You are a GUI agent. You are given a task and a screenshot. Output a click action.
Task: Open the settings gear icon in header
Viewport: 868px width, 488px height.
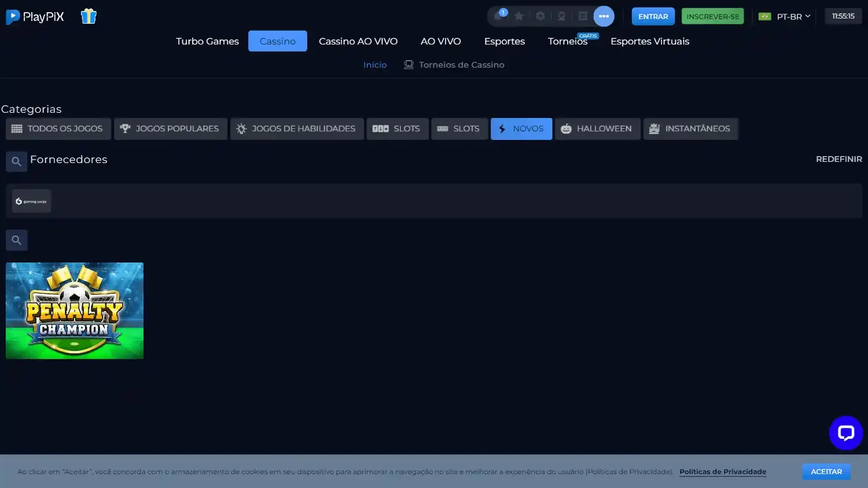click(540, 16)
